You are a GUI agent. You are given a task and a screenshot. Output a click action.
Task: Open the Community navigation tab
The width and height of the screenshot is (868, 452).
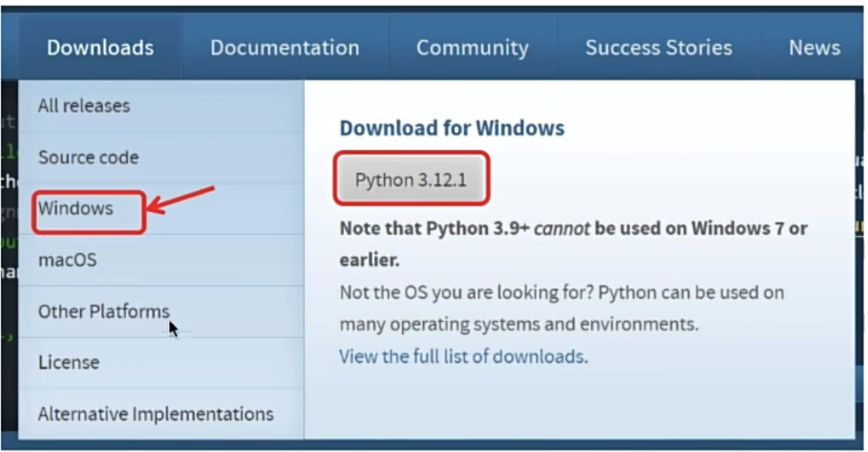(473, 48)
